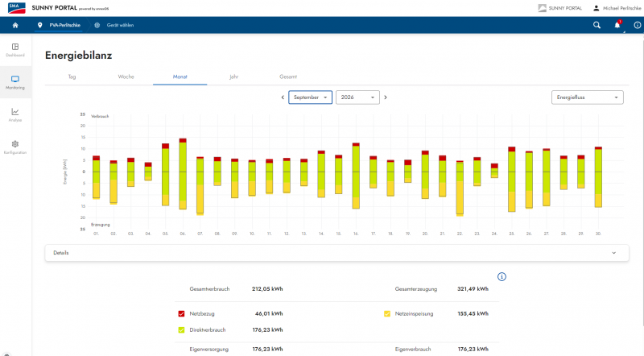Click the Gesamtverbrauch label

click(209, 289)
